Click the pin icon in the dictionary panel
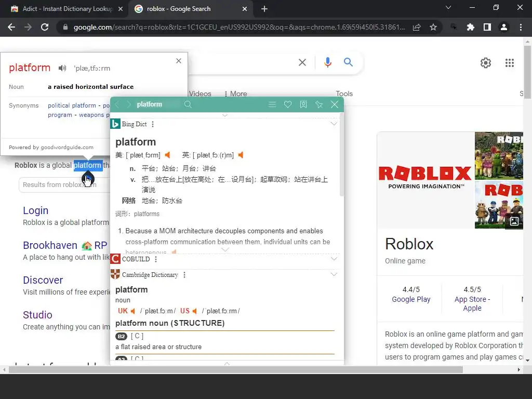 pos(319,104)
